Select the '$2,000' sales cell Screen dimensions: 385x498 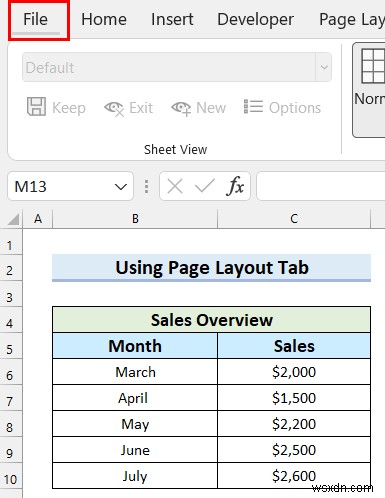(x=294, y=372)
